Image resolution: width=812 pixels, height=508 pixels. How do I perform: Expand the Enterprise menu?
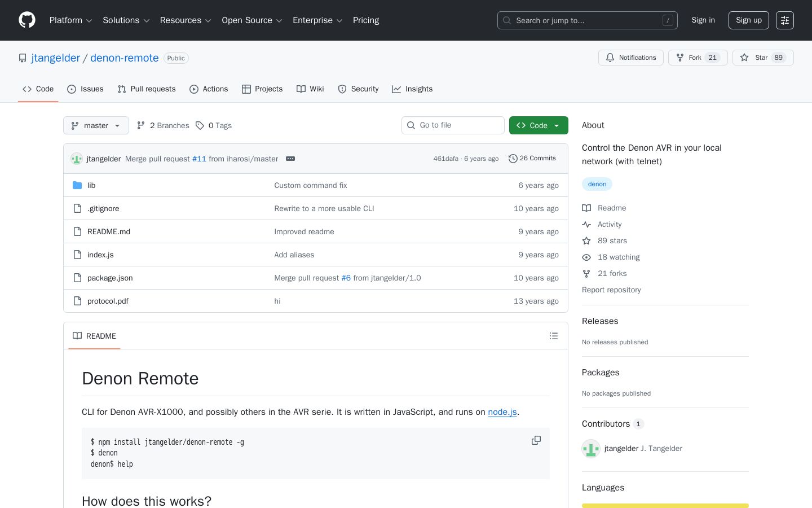tap(317, 20)
